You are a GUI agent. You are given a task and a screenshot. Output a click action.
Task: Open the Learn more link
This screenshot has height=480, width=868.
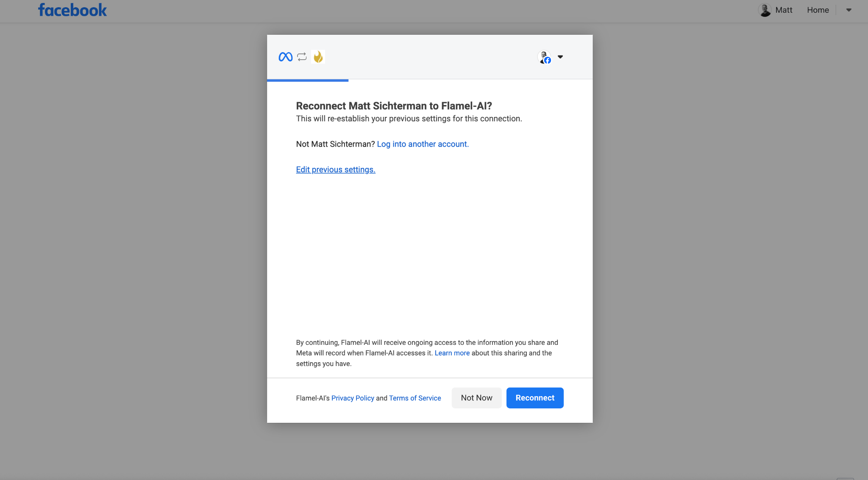click(452, 353)
